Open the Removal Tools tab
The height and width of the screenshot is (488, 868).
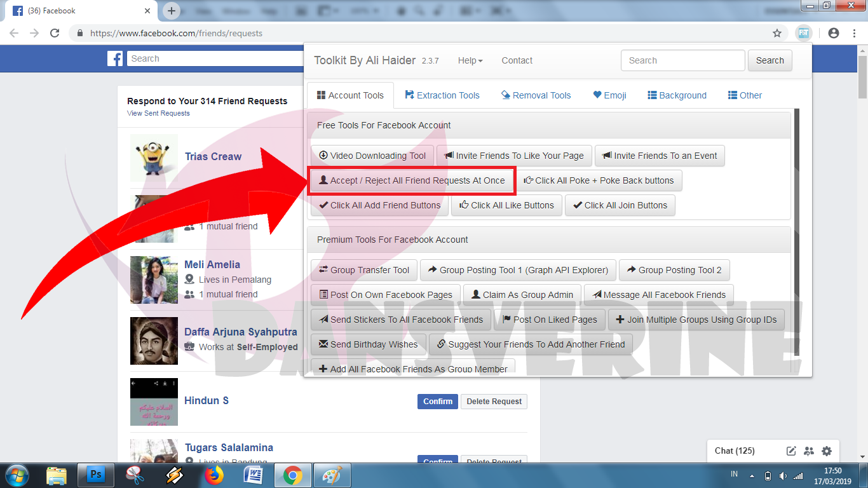point(536,95)
